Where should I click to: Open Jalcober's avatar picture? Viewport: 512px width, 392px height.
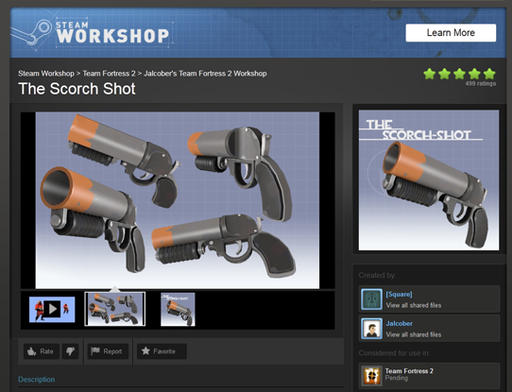click(x=371, y=328)
